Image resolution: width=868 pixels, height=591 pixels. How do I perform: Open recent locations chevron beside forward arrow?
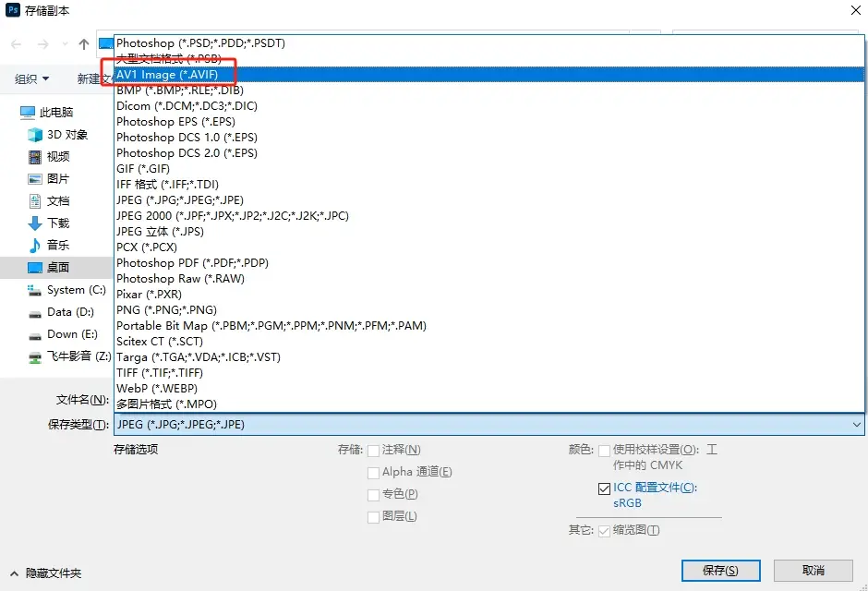pyautogui.click(x=65, y=44)
